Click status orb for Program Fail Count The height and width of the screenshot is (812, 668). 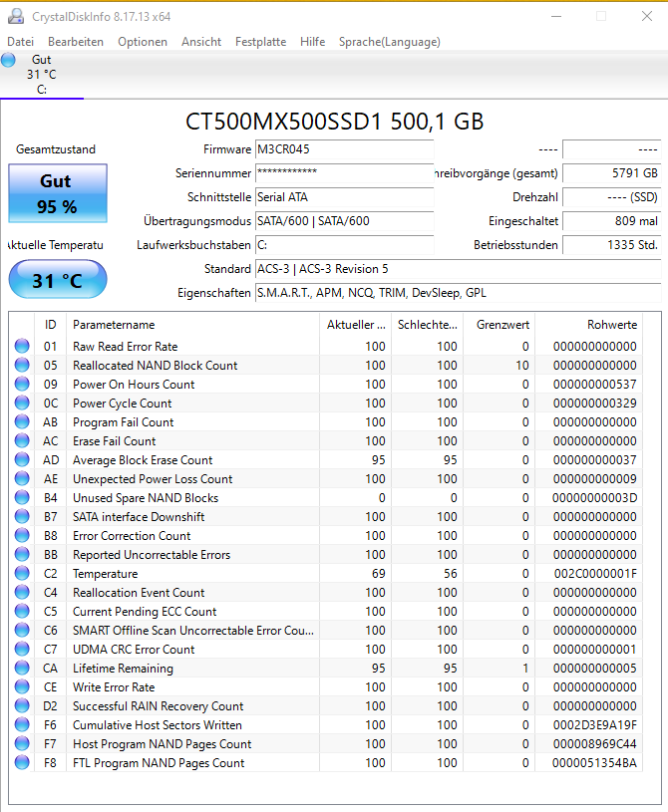coord(22,421)
